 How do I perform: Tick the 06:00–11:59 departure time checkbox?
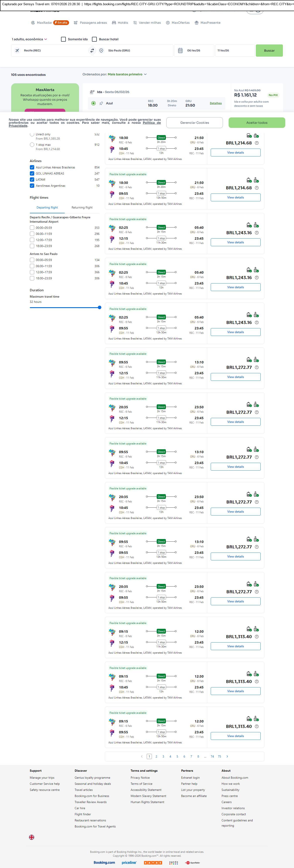[x=32, y=234]
